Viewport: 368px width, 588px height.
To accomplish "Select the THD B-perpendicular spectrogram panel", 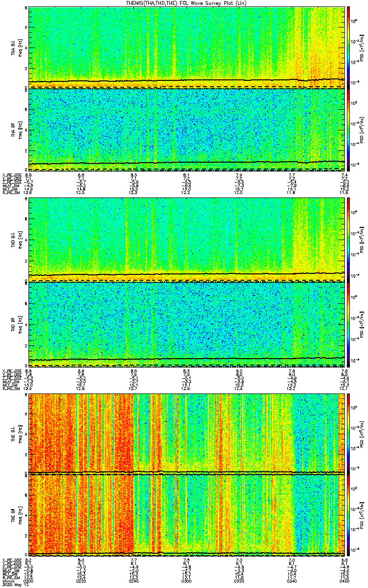I will tap(186, 240).
